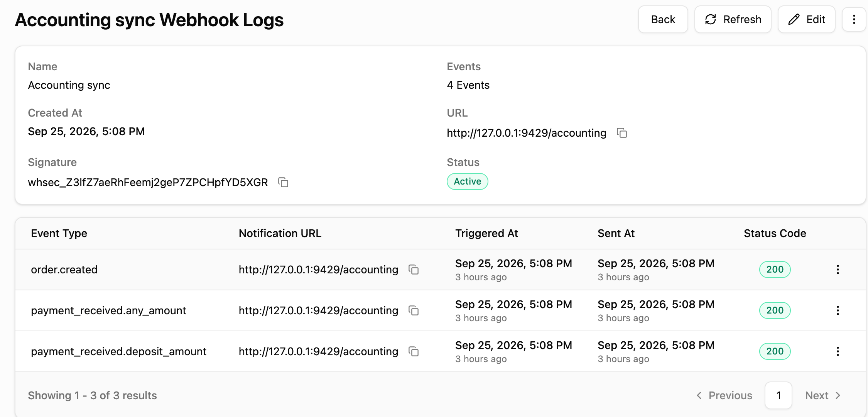Copy the webhook signature secret

(x=283, y=182)
